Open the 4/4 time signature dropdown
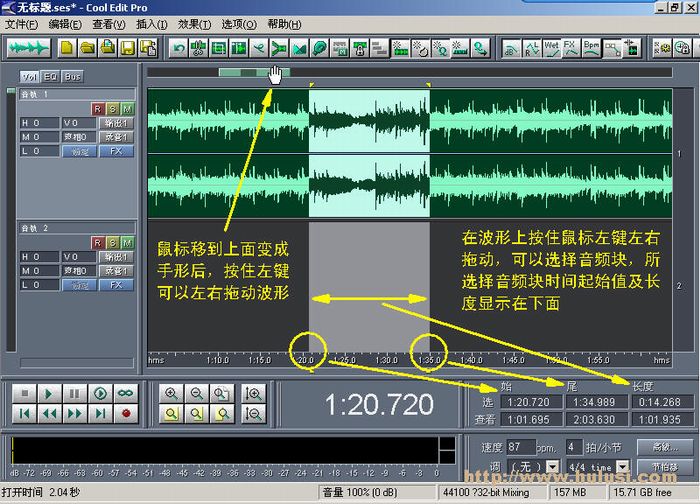The height and width of the screenshot is (504, 700). (x=622, y=467)
